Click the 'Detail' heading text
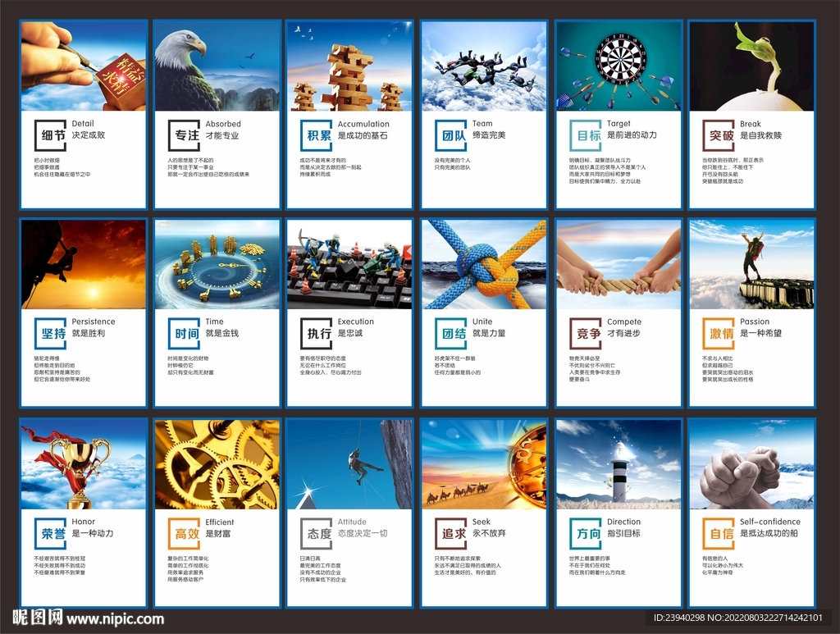Screen dimensions: 840x634 point(83,124)
